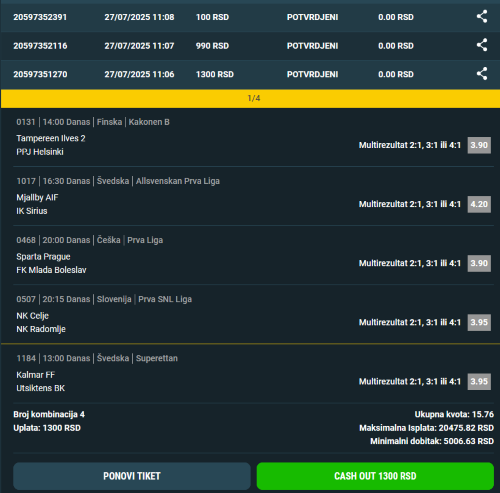Click the 3.95 odds for Kalmar FF
The width and height of the screenshot is (500, 493).
(479, 381)
